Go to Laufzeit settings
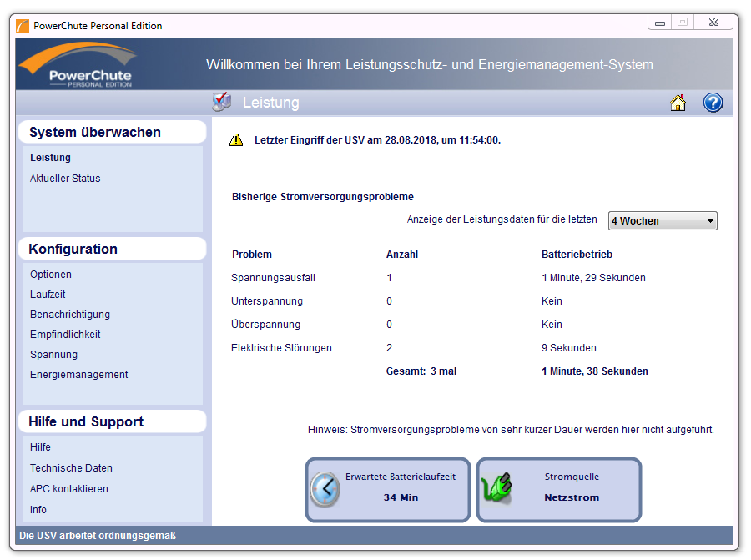Viewport: 751px width, 560px height. click(48, 294)
